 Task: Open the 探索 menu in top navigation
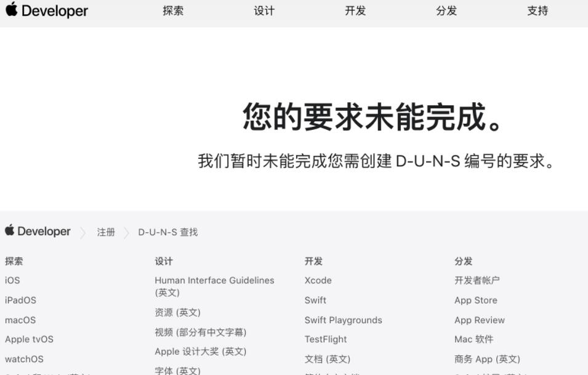173,10
